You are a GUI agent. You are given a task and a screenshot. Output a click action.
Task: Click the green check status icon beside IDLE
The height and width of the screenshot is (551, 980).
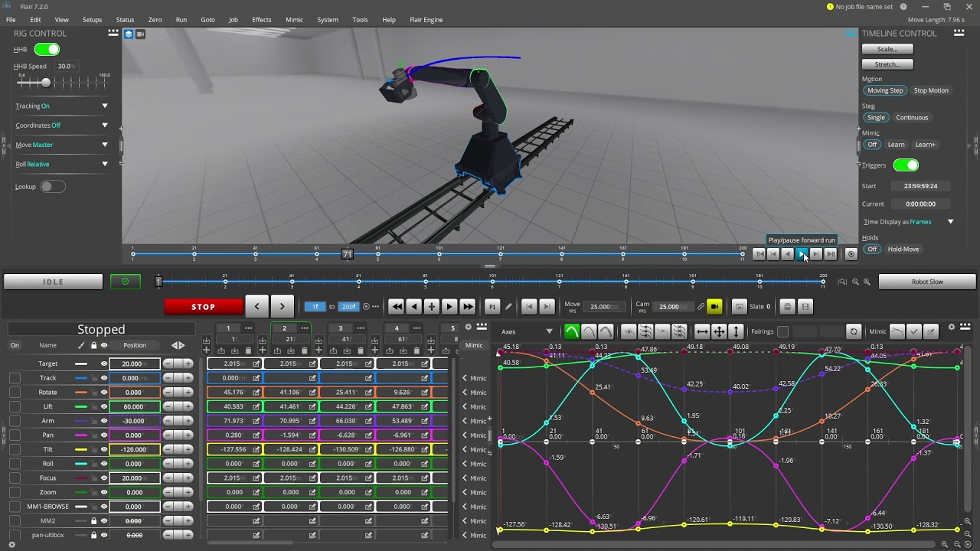[x=125, y=282]
